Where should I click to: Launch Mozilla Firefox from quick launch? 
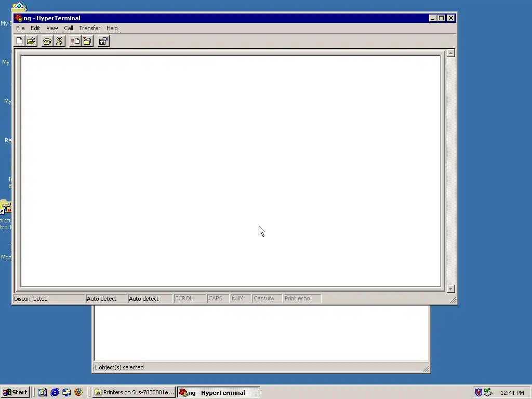78,393
